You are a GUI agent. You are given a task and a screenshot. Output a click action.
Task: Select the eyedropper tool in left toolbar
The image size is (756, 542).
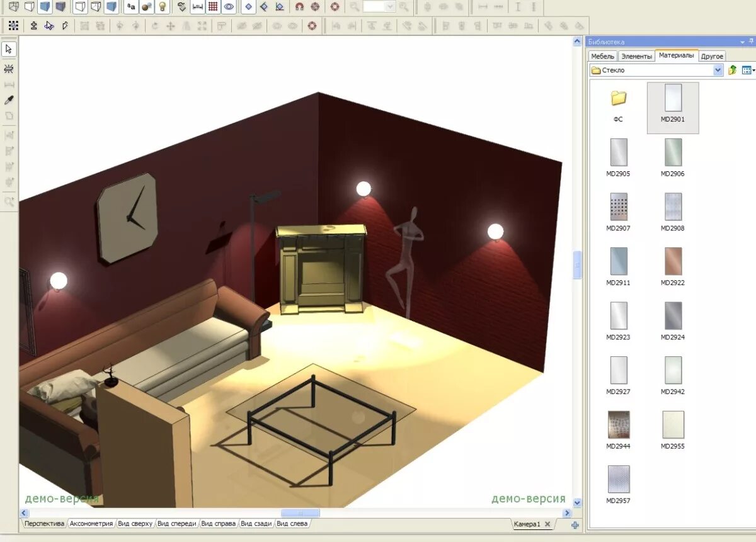[9, 100]
